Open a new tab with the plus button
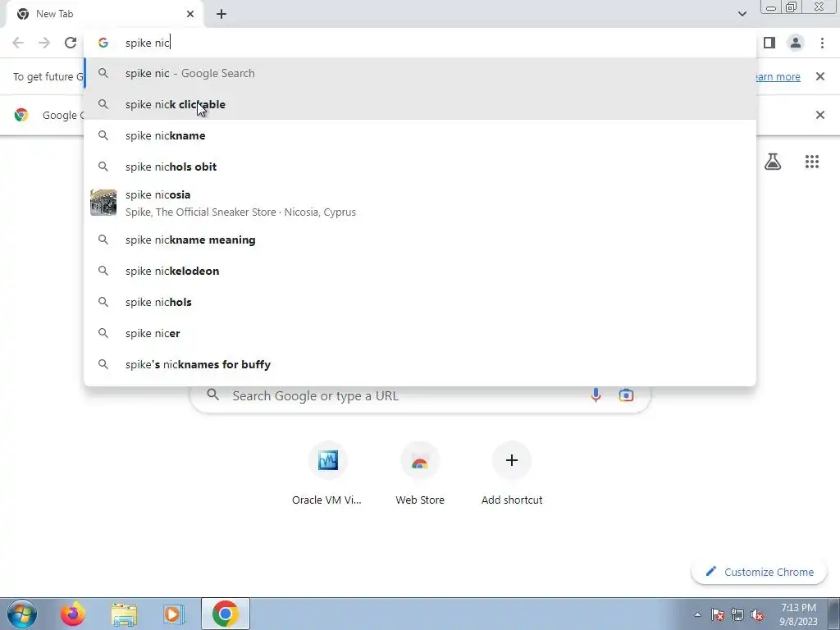This screenshot has height=630, width=840. [x=221, y=14]
